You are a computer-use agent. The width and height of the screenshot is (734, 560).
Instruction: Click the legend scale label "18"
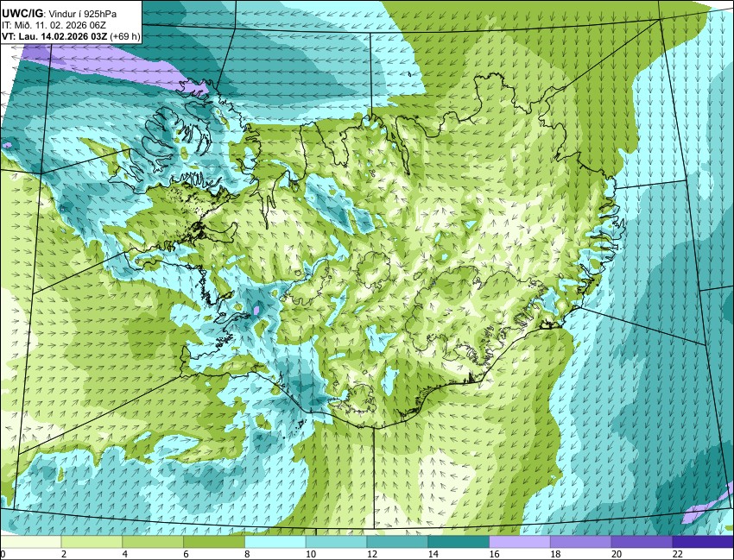[555, 554]
